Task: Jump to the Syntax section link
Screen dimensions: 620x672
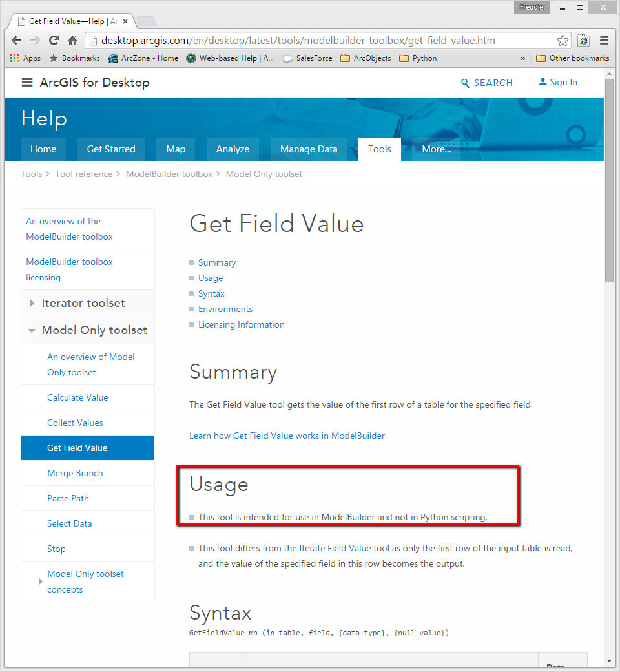Action: (211, 293)
